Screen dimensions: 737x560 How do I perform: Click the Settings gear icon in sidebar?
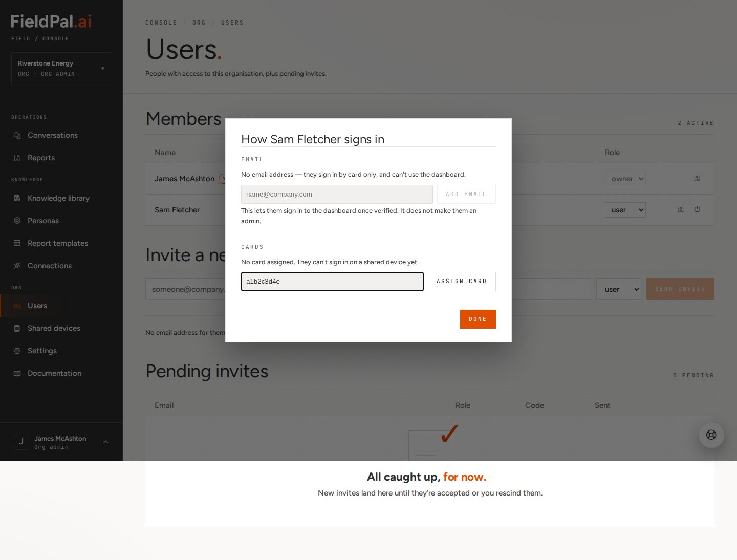click(17, 351)
